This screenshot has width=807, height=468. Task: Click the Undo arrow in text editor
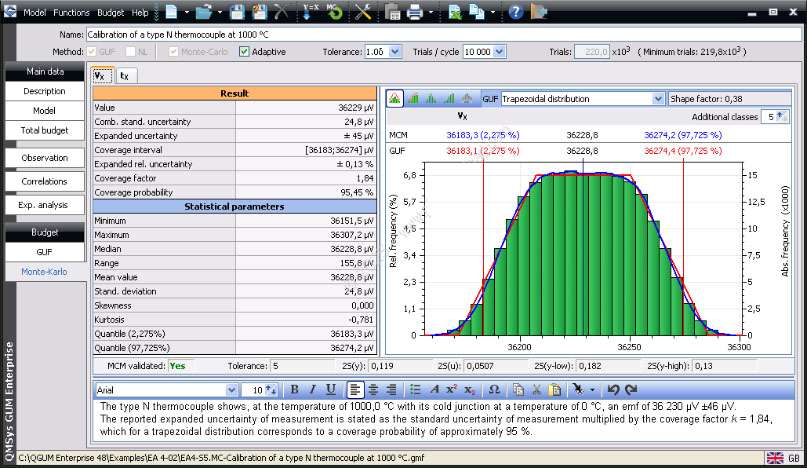click(612, 389)
